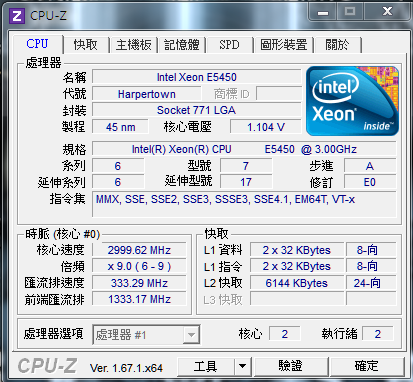Click the 工具 button

(x=206, y=366)
